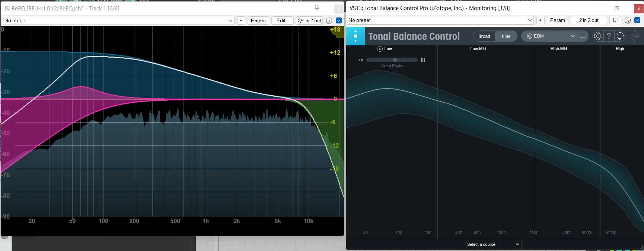Solo the Low band with S icon

(380, 49)
